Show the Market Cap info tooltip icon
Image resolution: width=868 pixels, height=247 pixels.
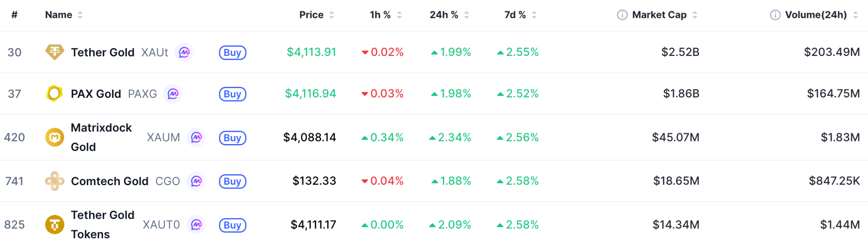point(622,15)
